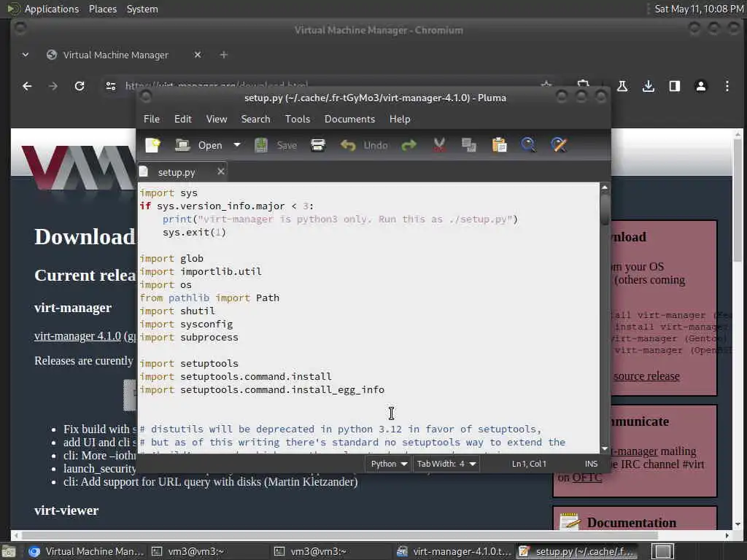Click the Find and Replace icon

pos(559,145)
